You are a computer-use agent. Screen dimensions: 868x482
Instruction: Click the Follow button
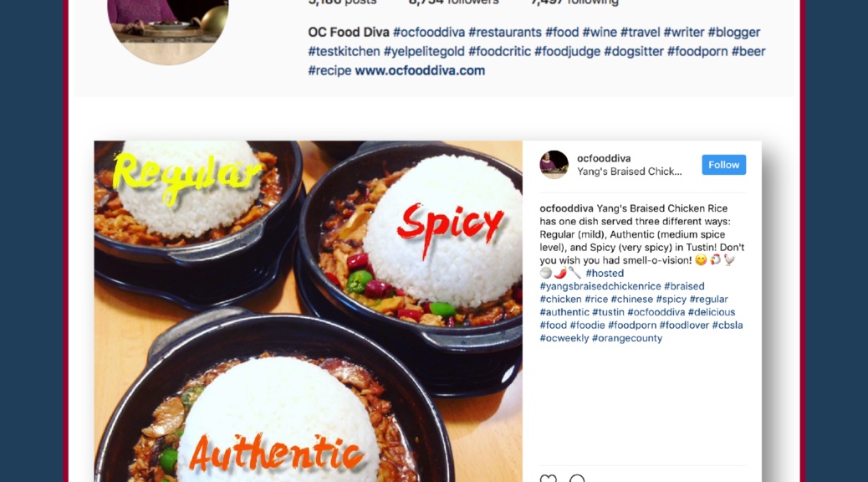(723, 165)
